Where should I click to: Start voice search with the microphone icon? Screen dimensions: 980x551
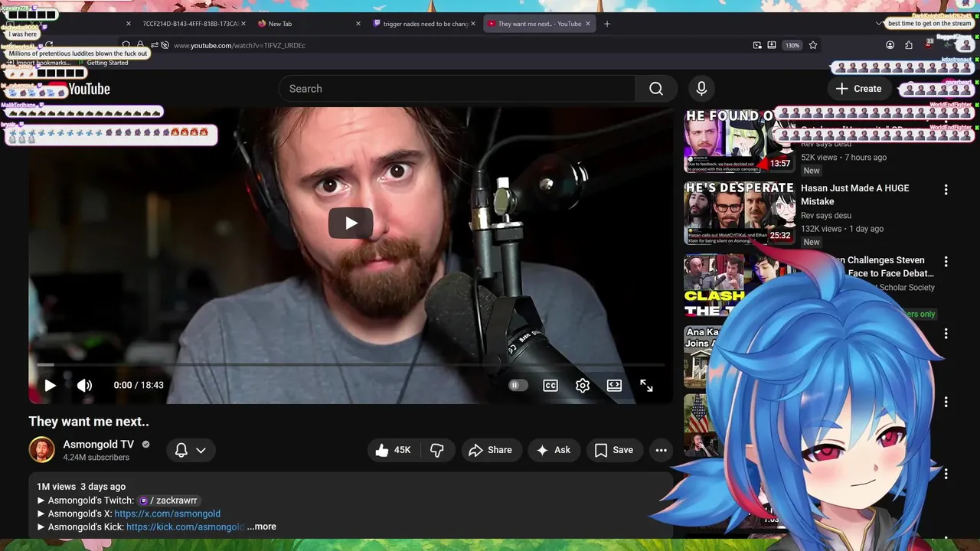coord(701,89)
